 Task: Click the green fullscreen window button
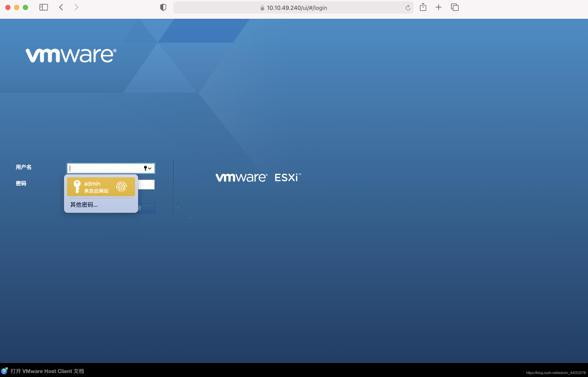coord(25,7)
